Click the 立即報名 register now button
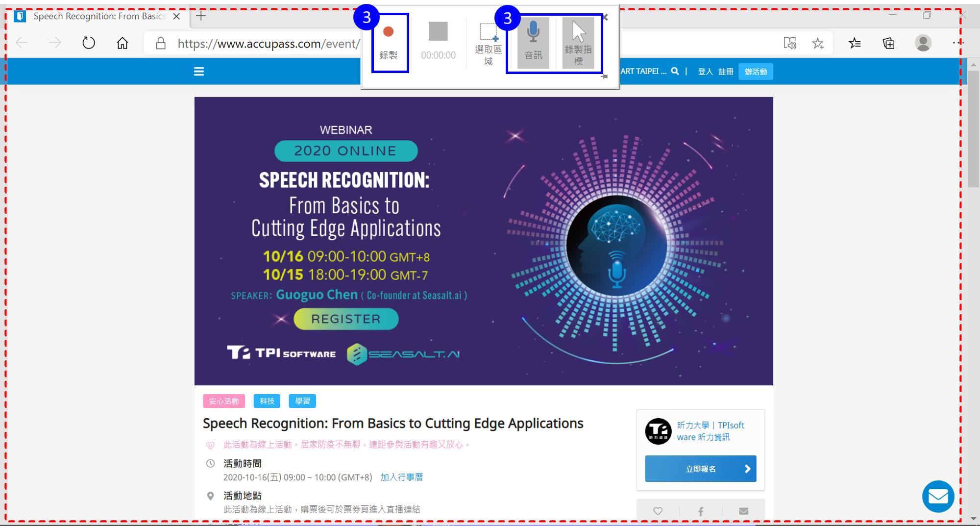This screenshot has width=980, height=526. click(x=700, y=469)
